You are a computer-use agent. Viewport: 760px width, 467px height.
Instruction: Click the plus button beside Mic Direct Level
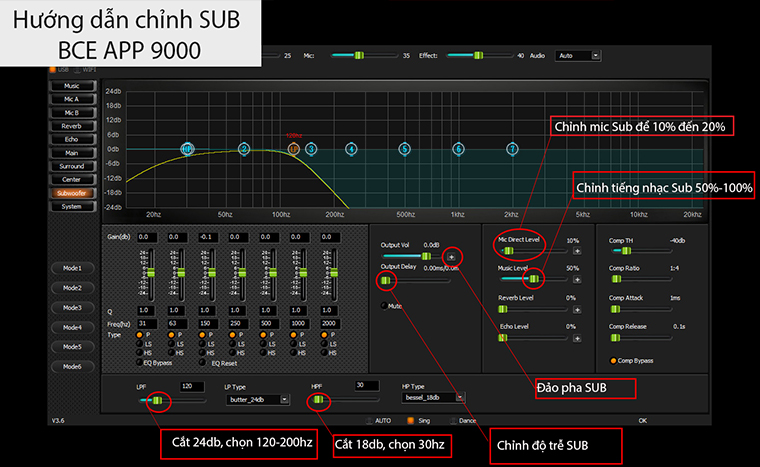click(577, 251)
